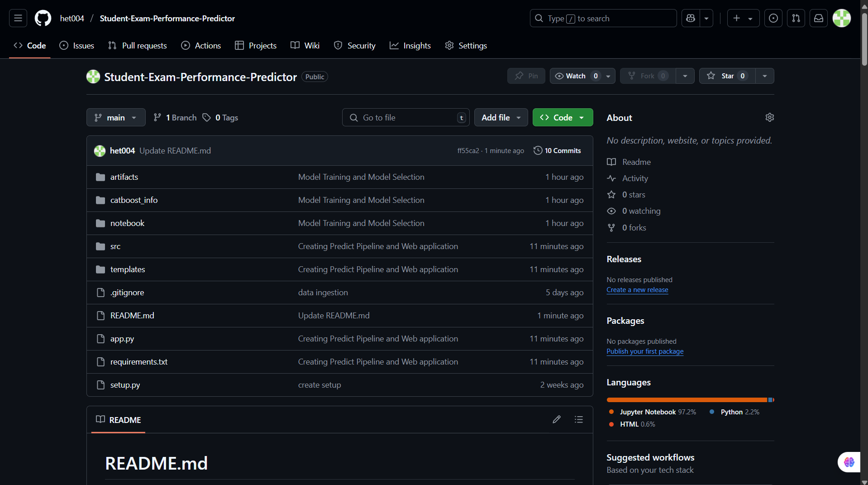868x485 pixels.
Task: Open the Copilot dropdown arrow
Action: (x=706, y=18)
